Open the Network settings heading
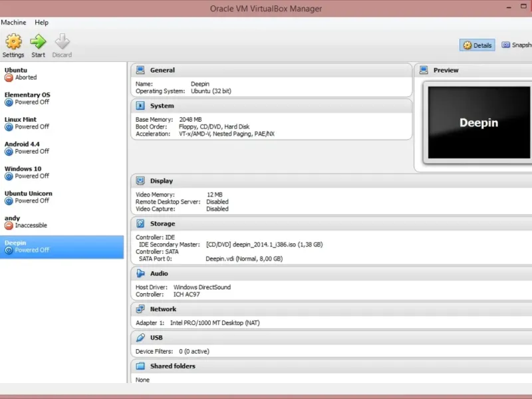Image resolution: width=532 pixels, height=399 pixels. pyautogui.click(x=163, y=309)
